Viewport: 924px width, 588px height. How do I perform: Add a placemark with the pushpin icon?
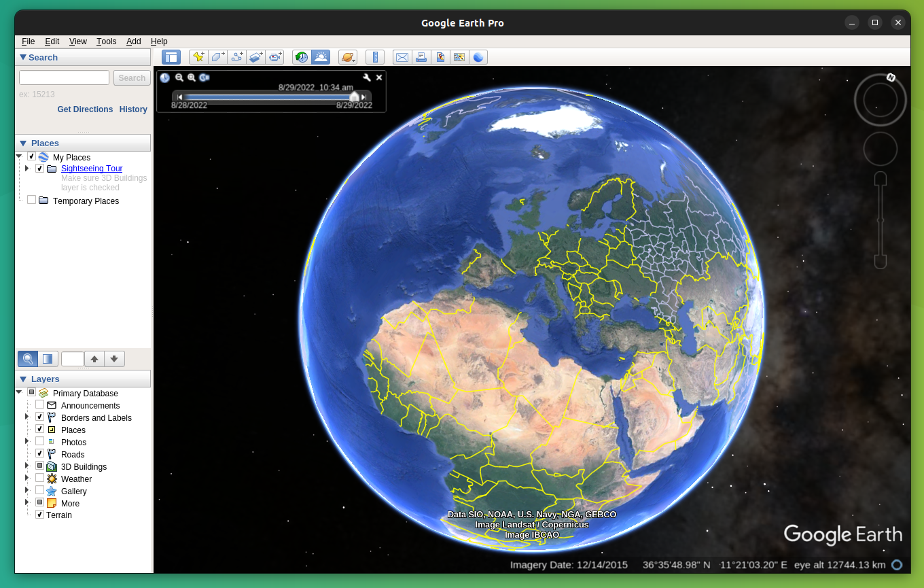pos(198,57)
